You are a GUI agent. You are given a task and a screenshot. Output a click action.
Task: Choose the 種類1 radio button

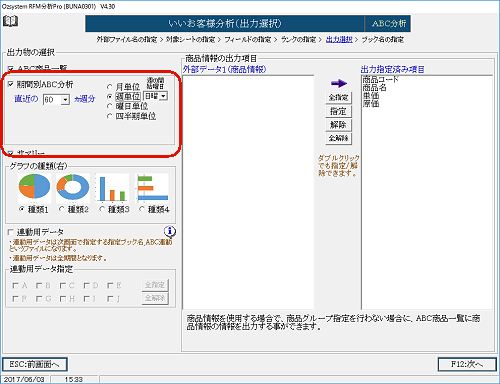(22, 209)
